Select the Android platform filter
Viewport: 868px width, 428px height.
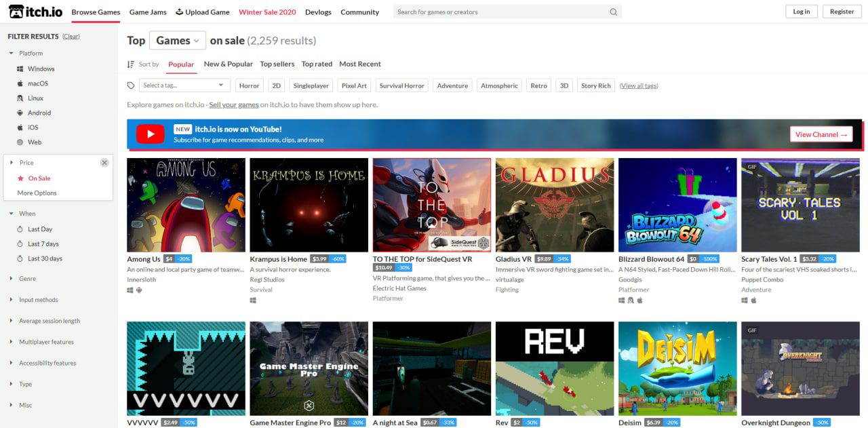[x=39, y=113]
